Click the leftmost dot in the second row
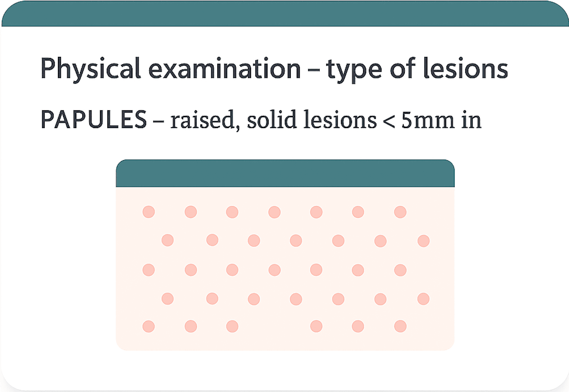 coord(168,240)
